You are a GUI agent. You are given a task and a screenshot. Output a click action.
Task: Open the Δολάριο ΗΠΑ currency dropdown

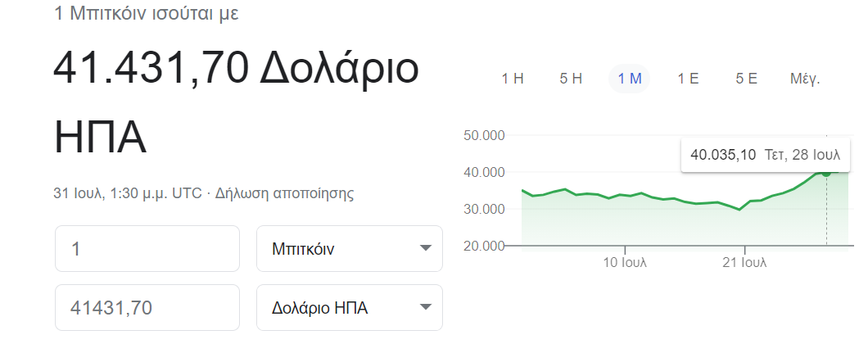coord(350,308)
